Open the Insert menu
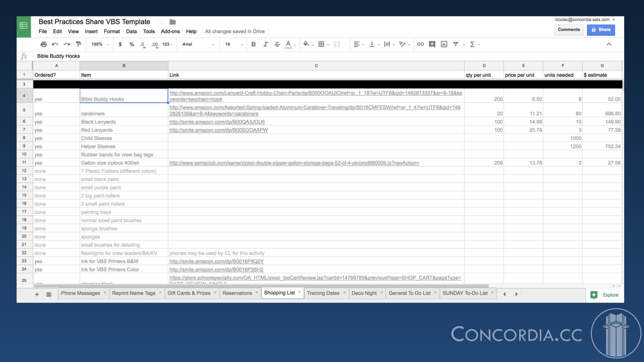644x362 pixels. [91, 32]
